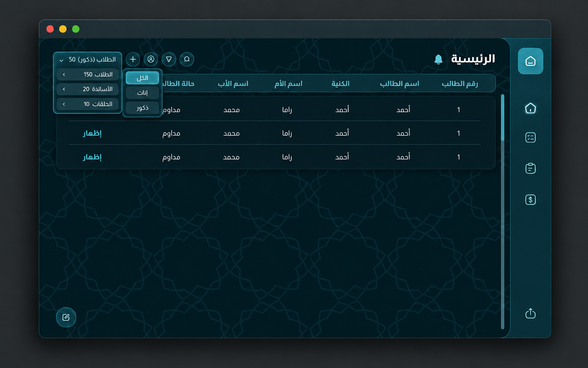588x368 pixels.
Task: Click the edit pencil floating button
Action: pyautogui.click(x=66, y=317)
